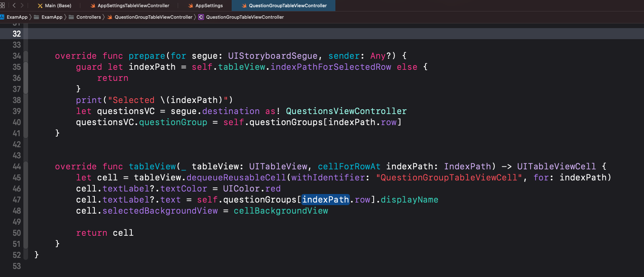The width and height of the screenshot is (644, 277).
Task: Switch to the AppSettings tab
Action: coord(209,6)
